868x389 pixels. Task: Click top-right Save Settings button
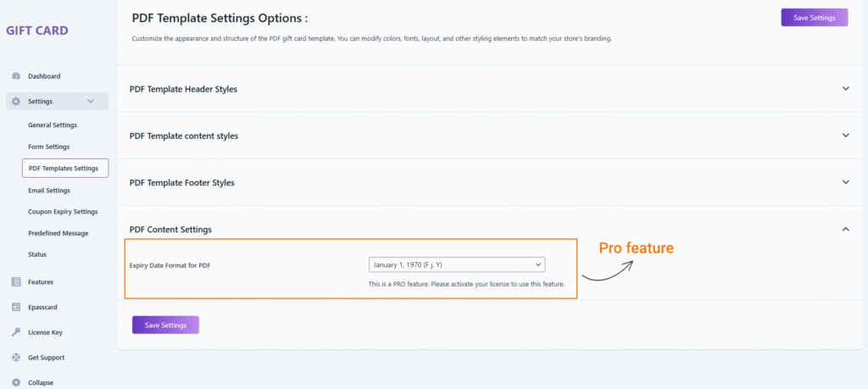(814, 18)
